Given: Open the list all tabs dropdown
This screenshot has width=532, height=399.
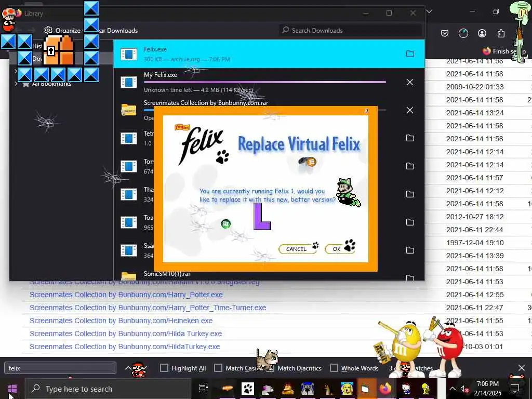Looking at the screenshot, I should tap(429, 11).
